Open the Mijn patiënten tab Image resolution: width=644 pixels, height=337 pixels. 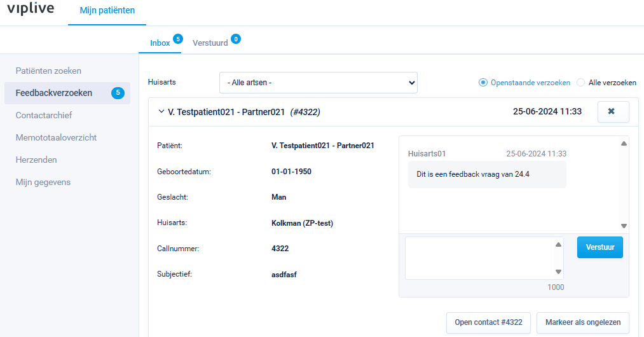[x=107, y=11]
